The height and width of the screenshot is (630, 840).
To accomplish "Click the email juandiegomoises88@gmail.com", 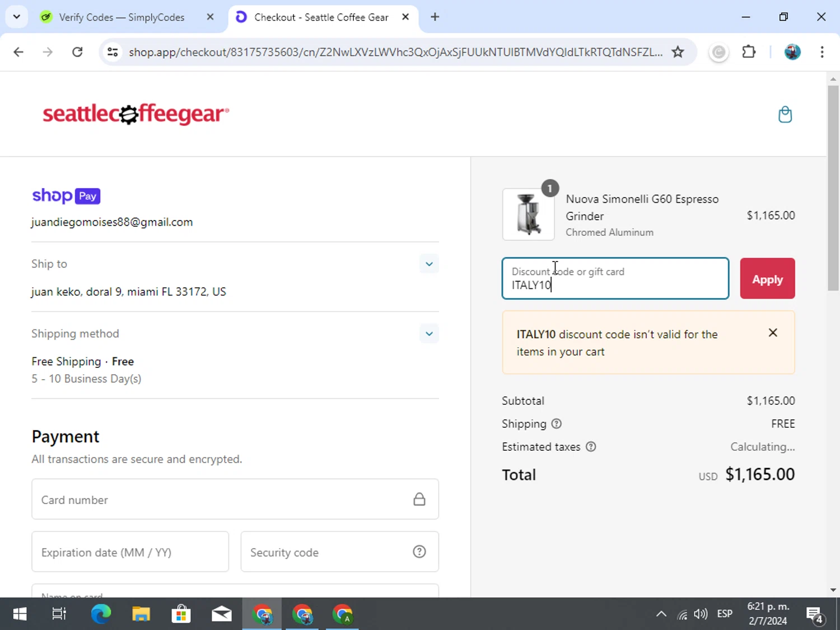I will click(x=112, y=222).
